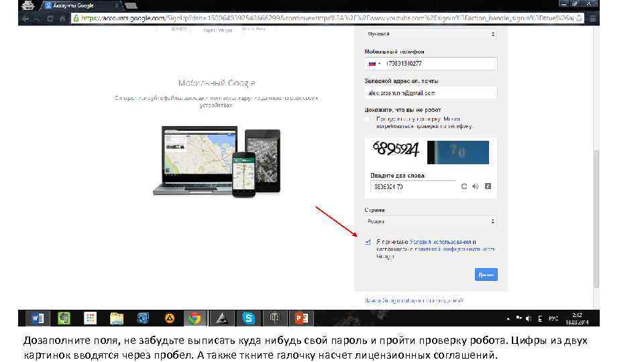Open the apps grid taskbar icon
This screenshot has width=644, height=362.
click(x=90, y=318)
